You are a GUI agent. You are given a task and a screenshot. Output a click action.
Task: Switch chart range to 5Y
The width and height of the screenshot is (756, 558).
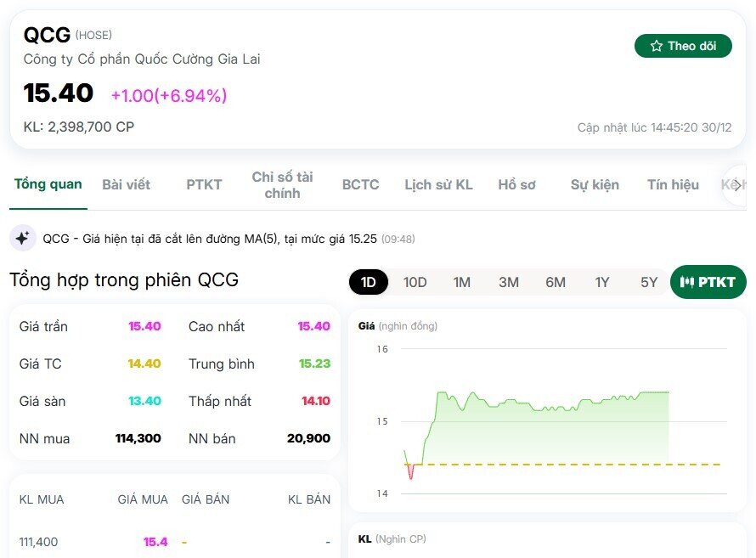(x=647, y=281)
